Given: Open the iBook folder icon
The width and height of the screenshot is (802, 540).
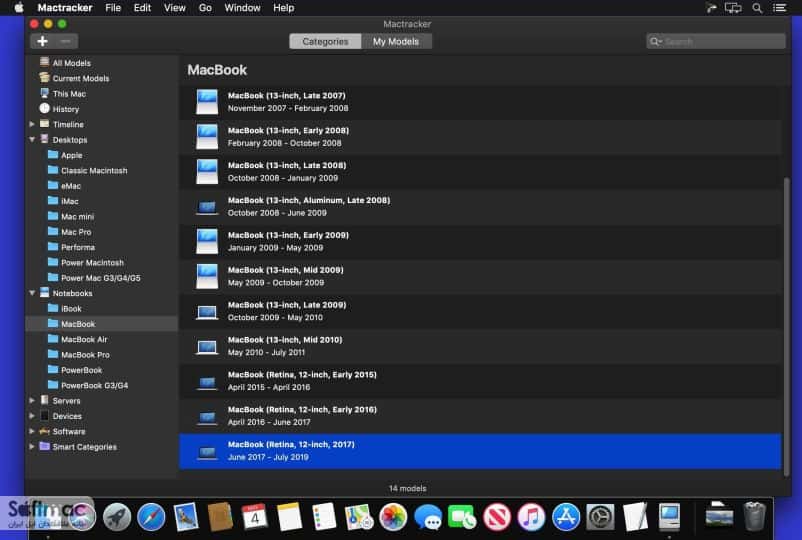Looking at the screenshot, I should (x=53, y=308).
